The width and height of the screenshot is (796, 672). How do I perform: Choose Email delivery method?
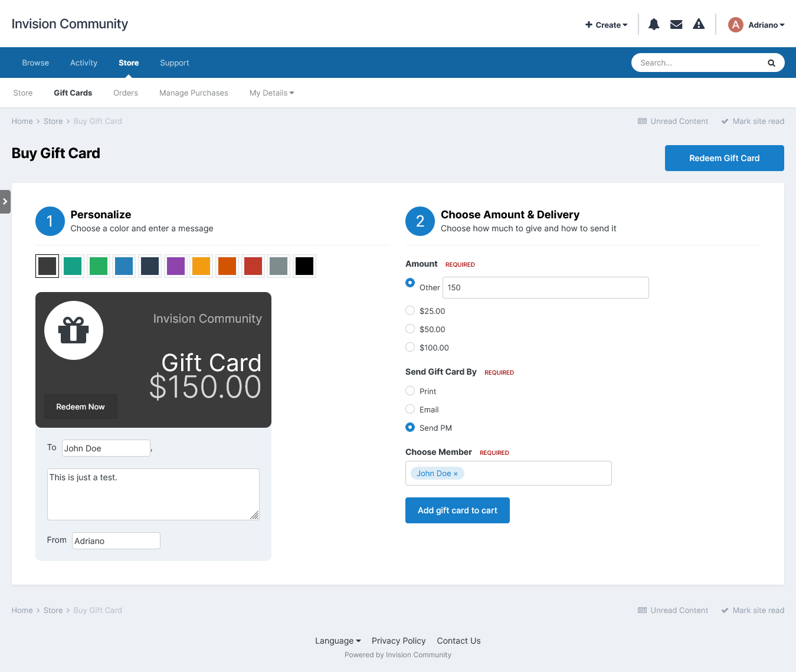(410, 409)
